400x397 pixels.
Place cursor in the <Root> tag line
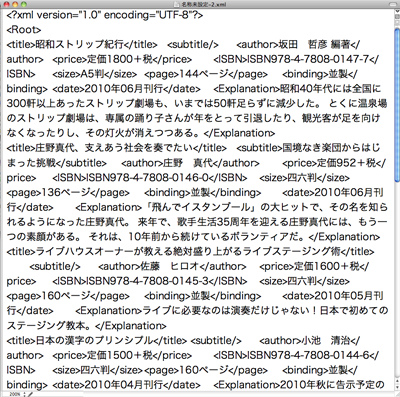tap(24, 30)
